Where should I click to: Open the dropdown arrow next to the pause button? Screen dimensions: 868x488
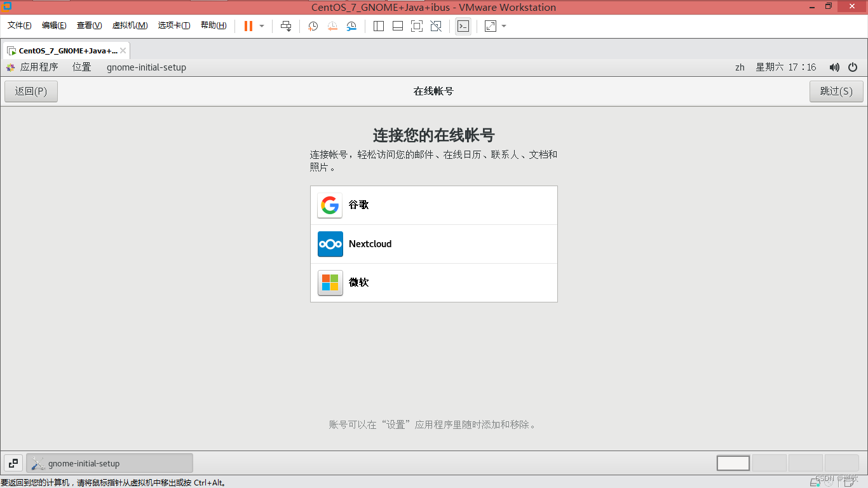(262, 26)
